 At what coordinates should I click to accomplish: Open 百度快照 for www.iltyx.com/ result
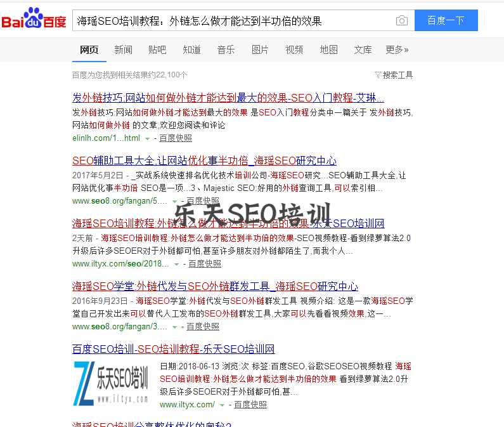point(250,404)
